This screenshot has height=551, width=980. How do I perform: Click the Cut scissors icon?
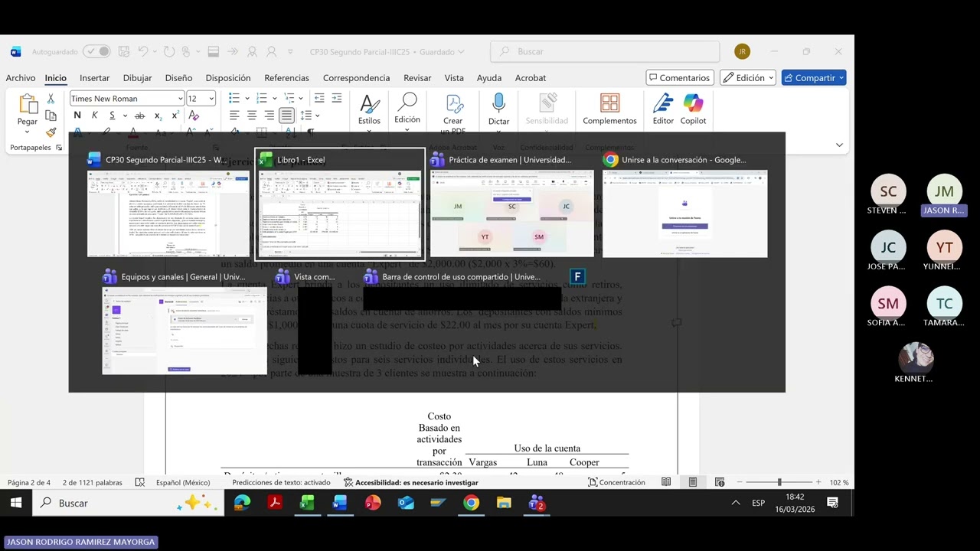coord(51,99)
